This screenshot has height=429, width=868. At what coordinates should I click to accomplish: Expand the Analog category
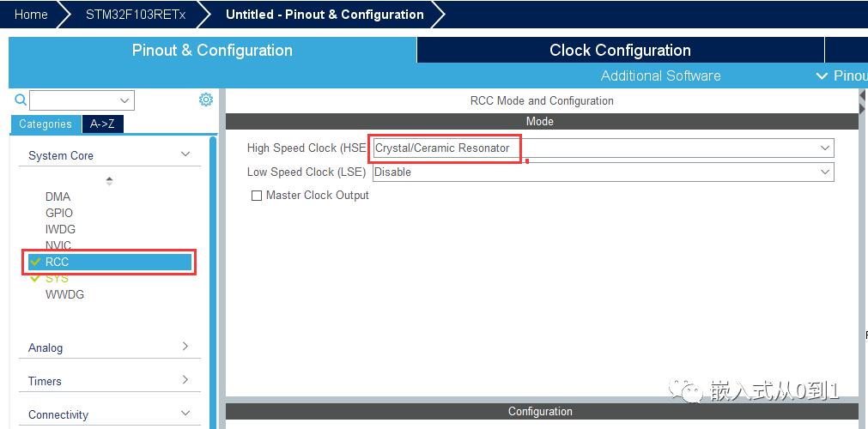coord(185,347)
